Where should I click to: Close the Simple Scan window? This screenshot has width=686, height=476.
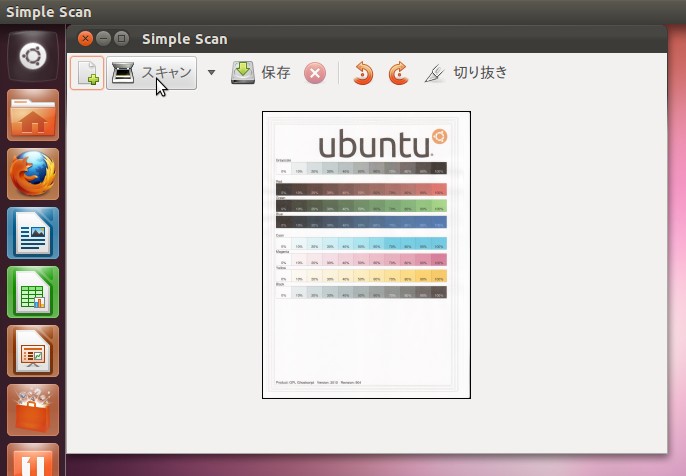85,39
